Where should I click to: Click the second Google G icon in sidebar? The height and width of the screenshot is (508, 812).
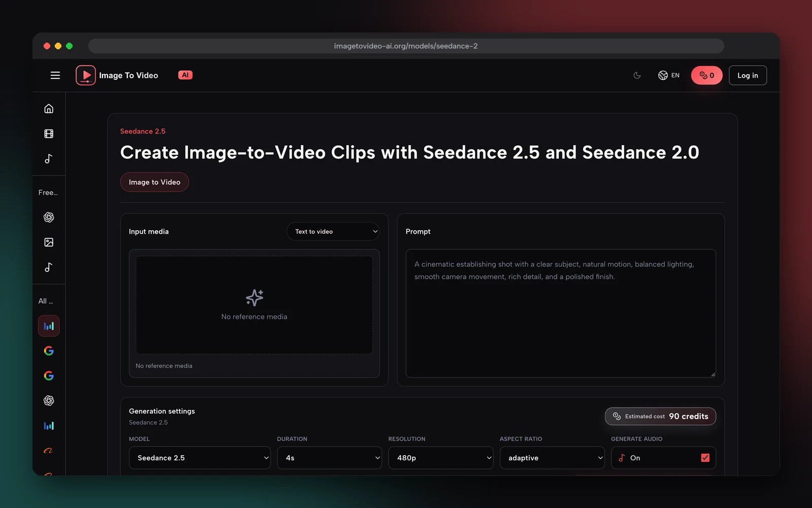pyautogui.click(x=49, y=376)
